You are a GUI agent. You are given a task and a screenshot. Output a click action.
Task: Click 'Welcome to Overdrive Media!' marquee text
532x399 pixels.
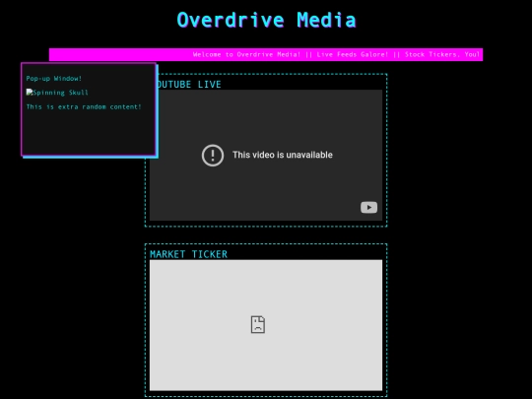[x=246, y=54]
